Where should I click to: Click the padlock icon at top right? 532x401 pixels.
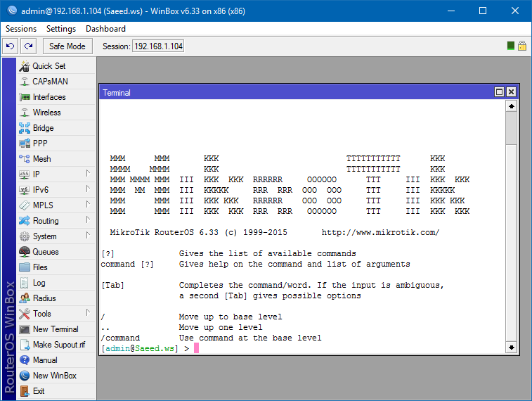[522, 46]
